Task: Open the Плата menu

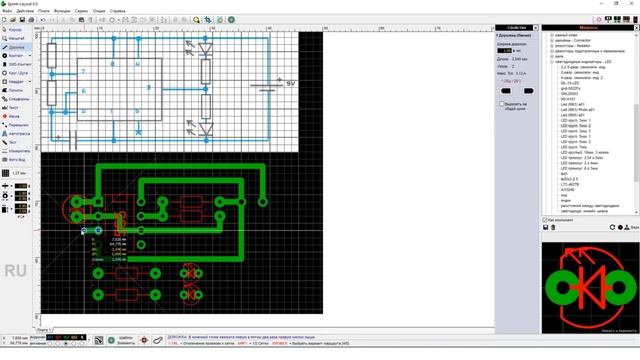Action: (44, 11)
